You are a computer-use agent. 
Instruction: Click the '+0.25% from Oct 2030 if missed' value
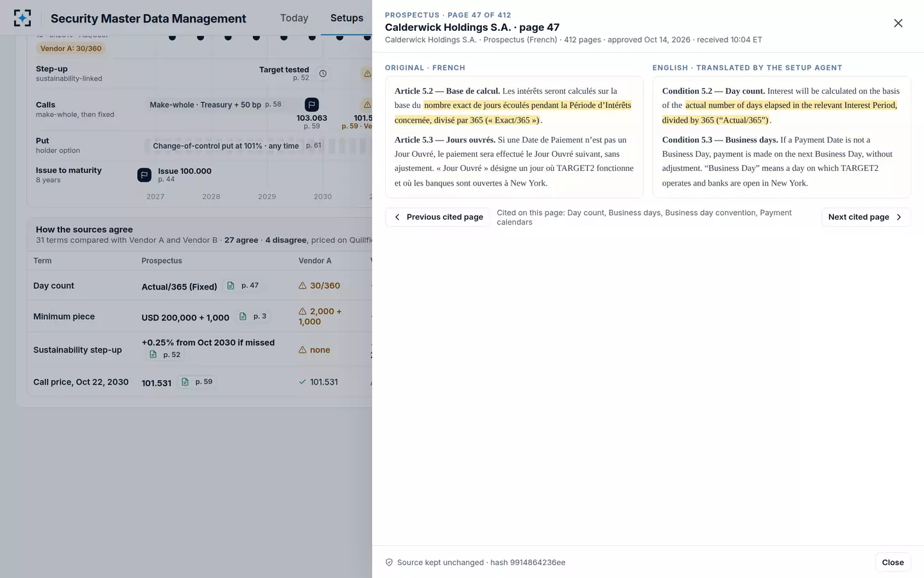(208, 342)
